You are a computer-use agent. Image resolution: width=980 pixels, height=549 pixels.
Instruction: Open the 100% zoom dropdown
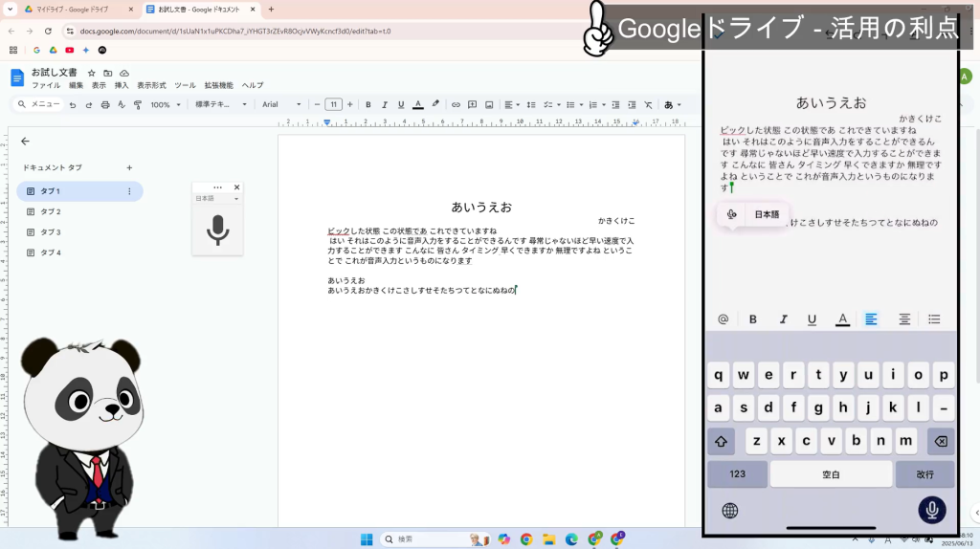165,105
